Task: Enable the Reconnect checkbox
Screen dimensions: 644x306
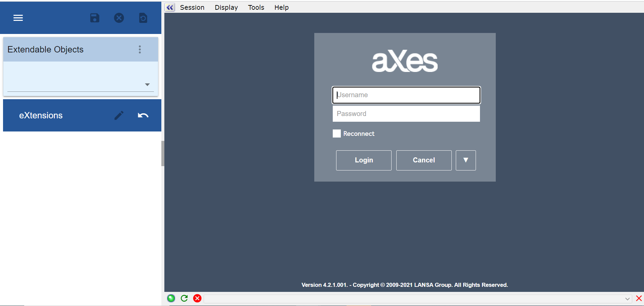Action: [336, 133]
